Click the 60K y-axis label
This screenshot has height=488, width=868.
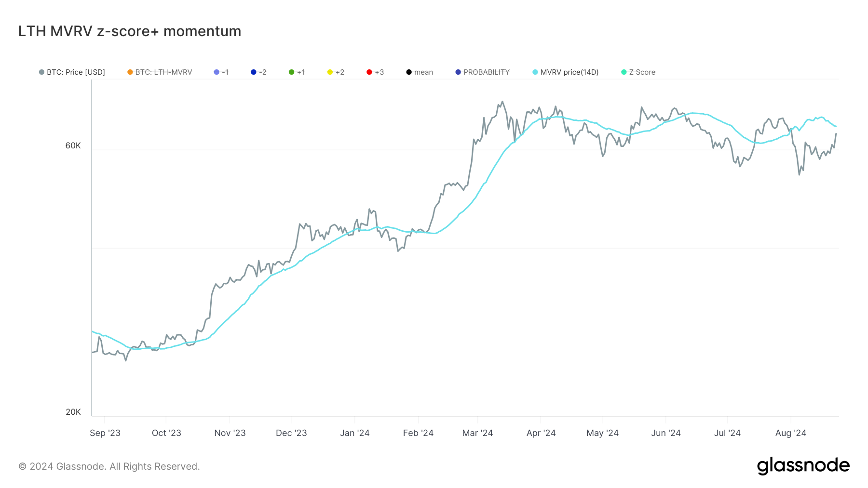click(x=73, y=145)
